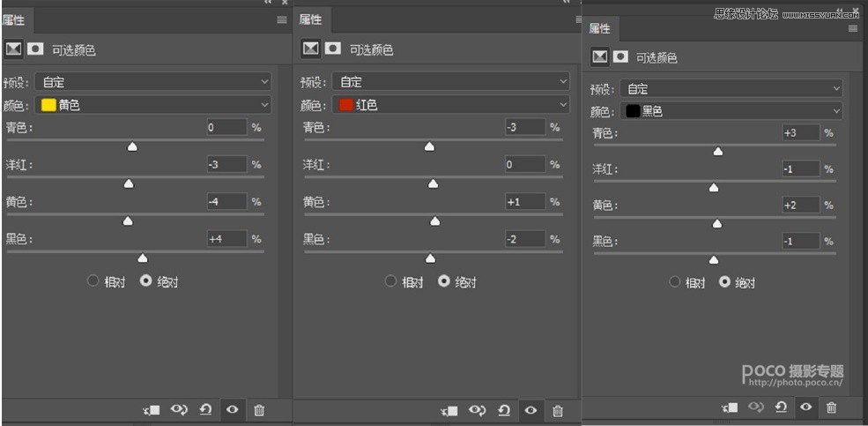The height and width of the screenshot is (426, 868).
Task: Click 黄色 slider handle in red color panel
Action: point(435,221)
